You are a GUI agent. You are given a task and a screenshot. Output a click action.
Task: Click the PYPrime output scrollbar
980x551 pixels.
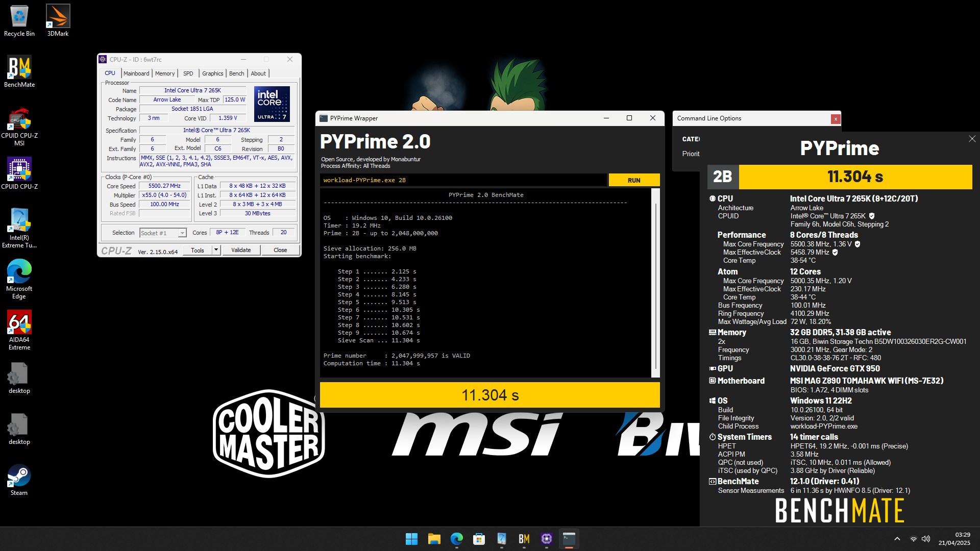[655, 283]
